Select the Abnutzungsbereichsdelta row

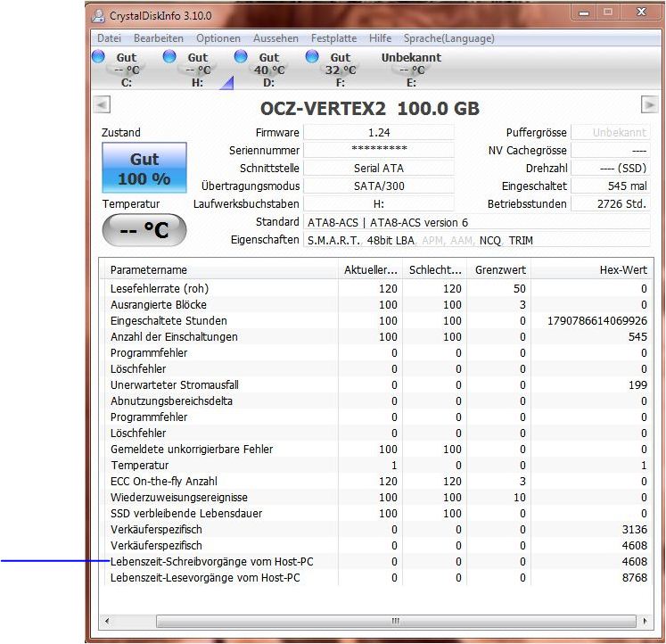(376, 401)
